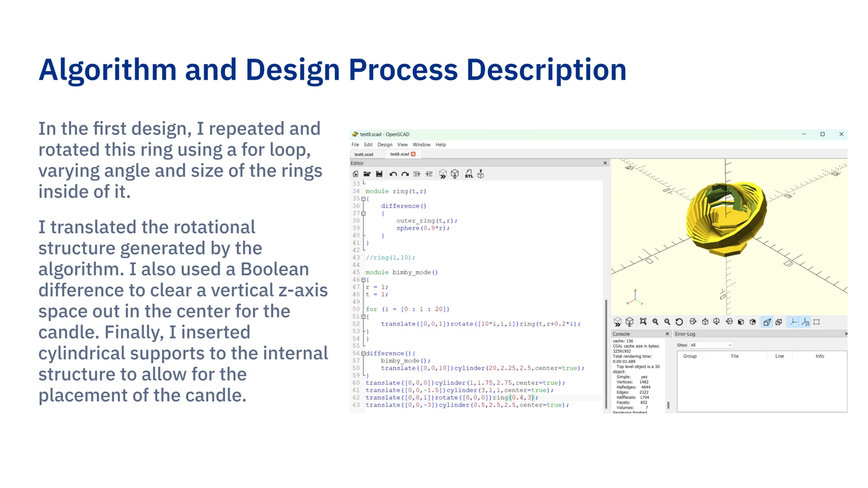Image resolution: width=868 pixels, height=488 pixels.
Task: Open the Design menu
Action: coord(385,145)
